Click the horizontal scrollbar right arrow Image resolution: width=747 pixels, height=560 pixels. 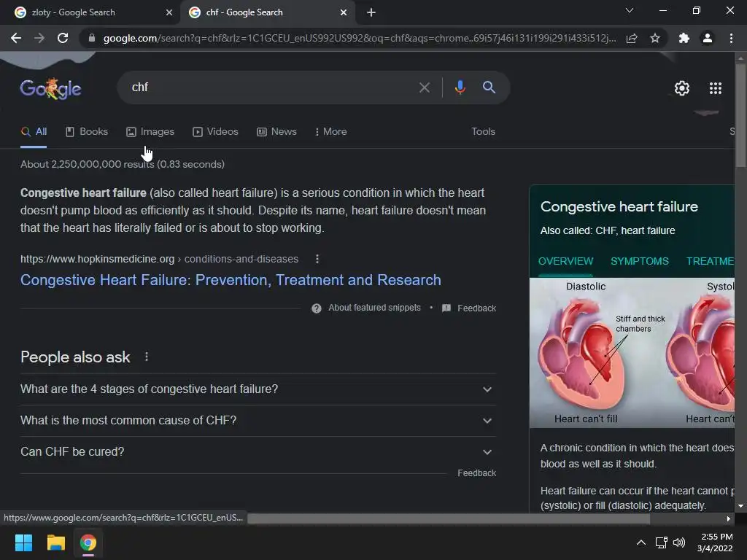[x=729, y=518]
